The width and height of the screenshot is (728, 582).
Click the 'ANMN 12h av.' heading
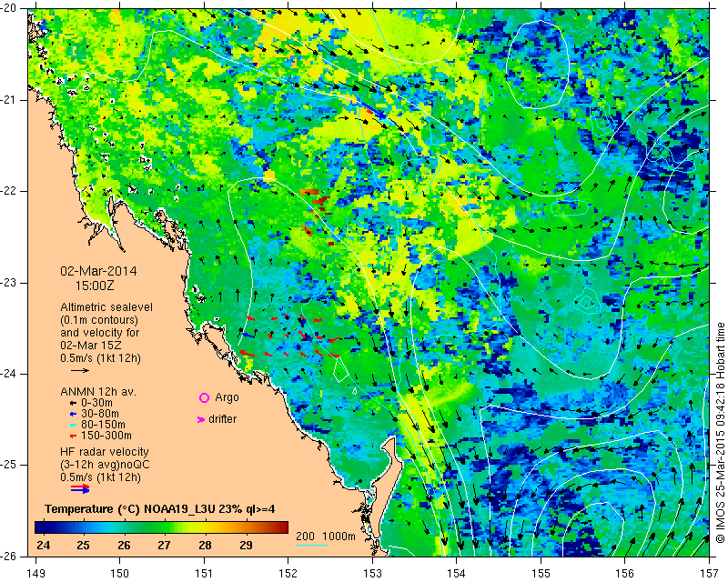98,392
